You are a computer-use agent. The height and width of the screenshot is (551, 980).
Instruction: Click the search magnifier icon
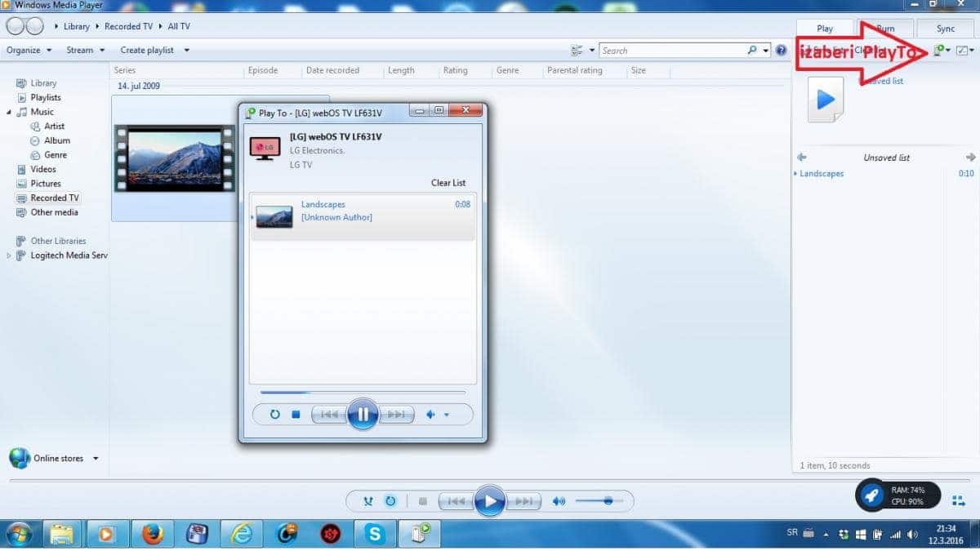752,51
